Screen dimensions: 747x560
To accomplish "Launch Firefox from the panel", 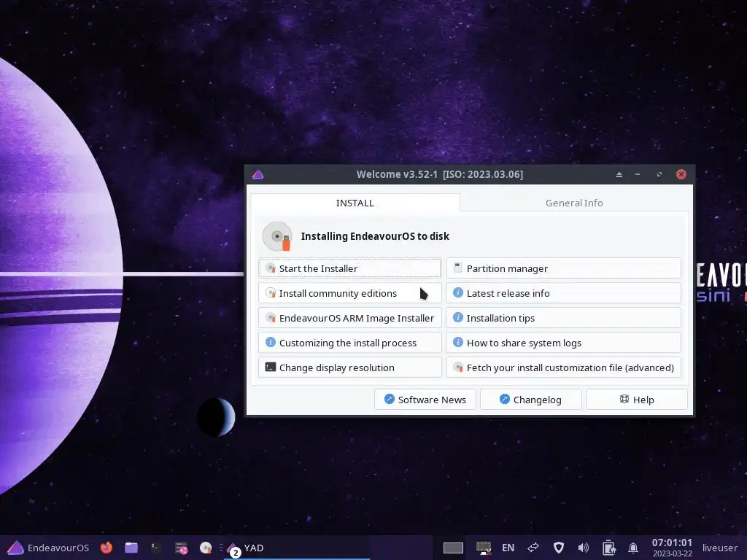I will coord(107,548).
